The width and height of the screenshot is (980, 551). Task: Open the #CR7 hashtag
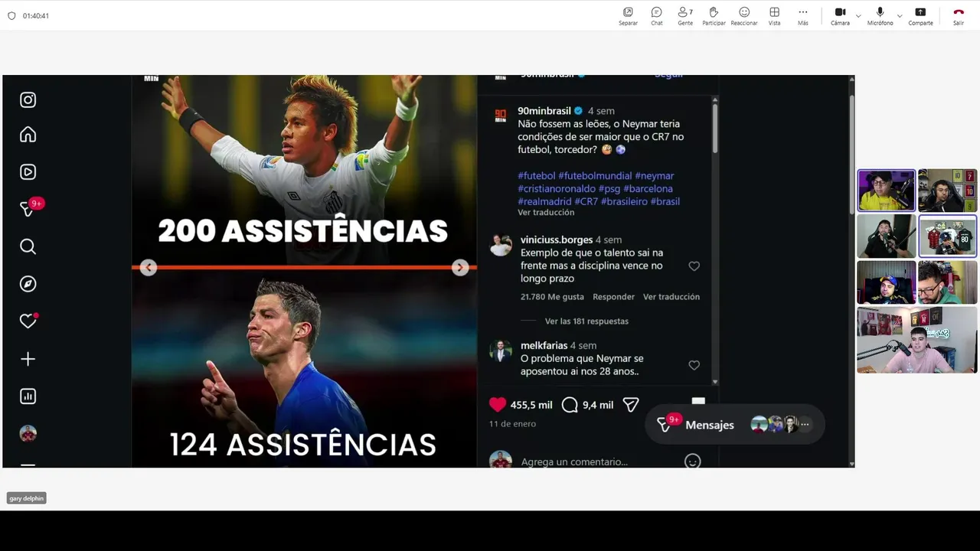coord(586,201)
